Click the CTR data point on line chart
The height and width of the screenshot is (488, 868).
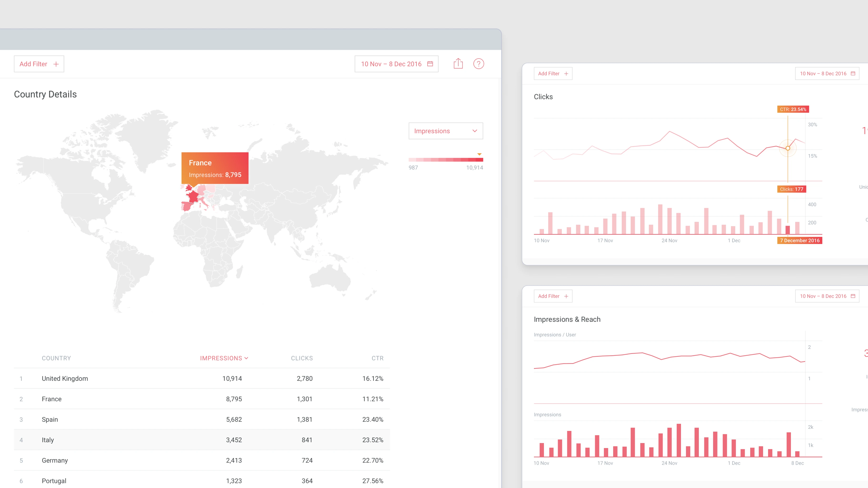pyautogui.click(x=788, y=148)
